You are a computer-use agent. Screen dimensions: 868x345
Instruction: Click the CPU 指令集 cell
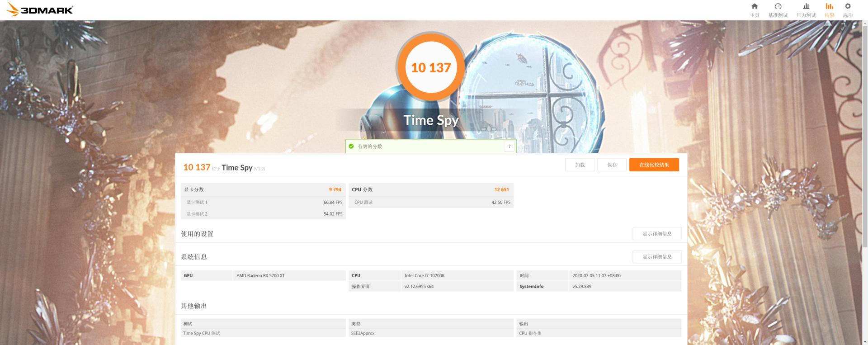tap(530, 334)
